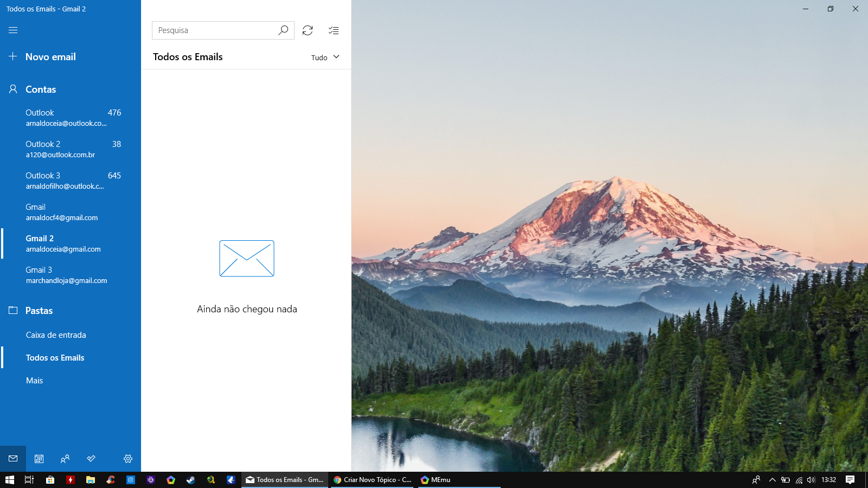The height and width of the screenshot is (488, 868).
Task: Open the taskbar People icon
Action: 756,480
